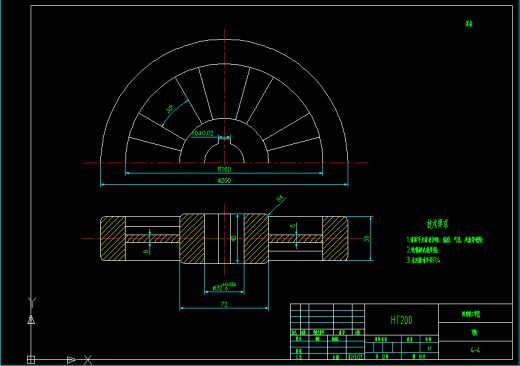The height and width of the screenshot is (366, 520).
Task: Select the ø200 diameter dimension text
Action: click(x=224, y=180)
